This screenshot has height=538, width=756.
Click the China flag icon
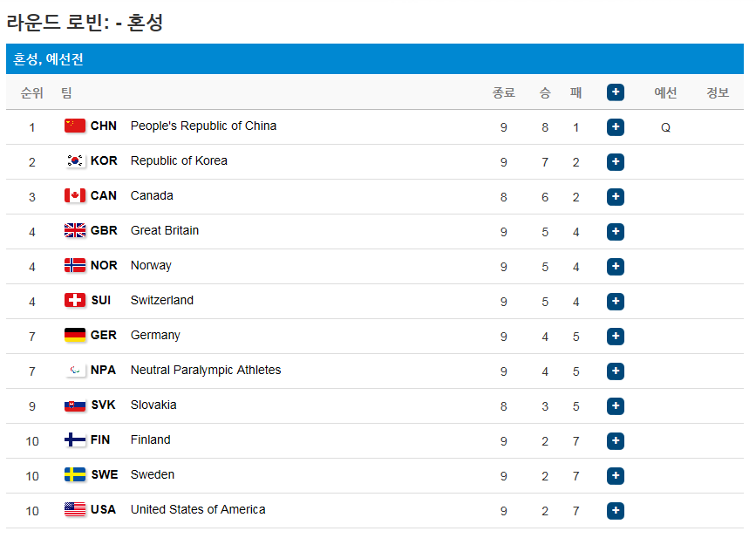point(75,126)
